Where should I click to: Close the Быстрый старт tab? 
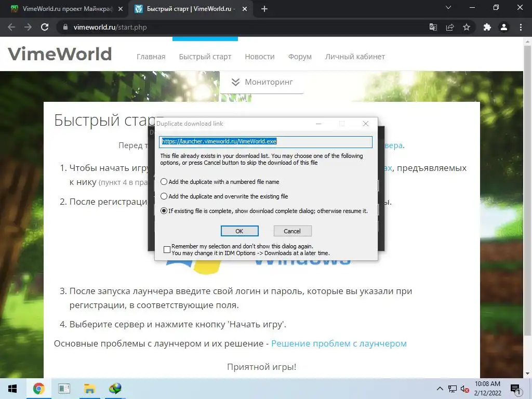[245, 9]
